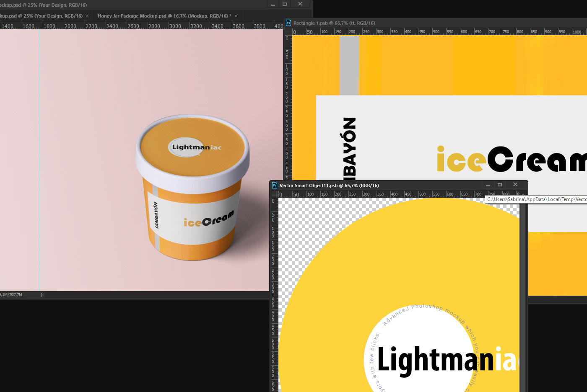This screenshot has height=392, width=587.
Task: Select the Rectangle 1.psb window title bar
Action: [x=436, y=23]
